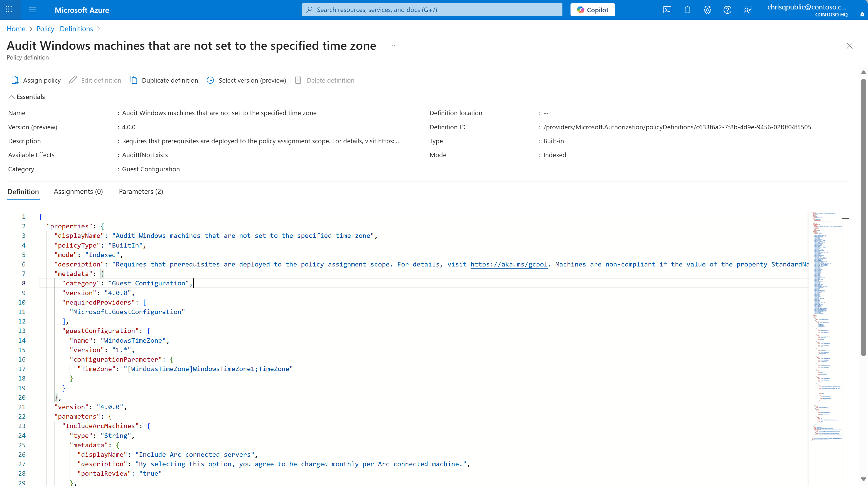Open Select version (preview)

click(x=246, y=80)
